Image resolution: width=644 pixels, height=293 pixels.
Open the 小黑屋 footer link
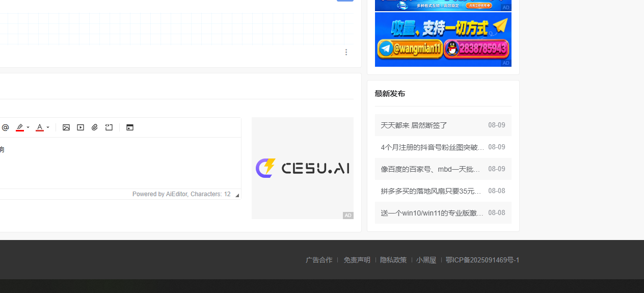pyautogui.click(x=426, y=260)
